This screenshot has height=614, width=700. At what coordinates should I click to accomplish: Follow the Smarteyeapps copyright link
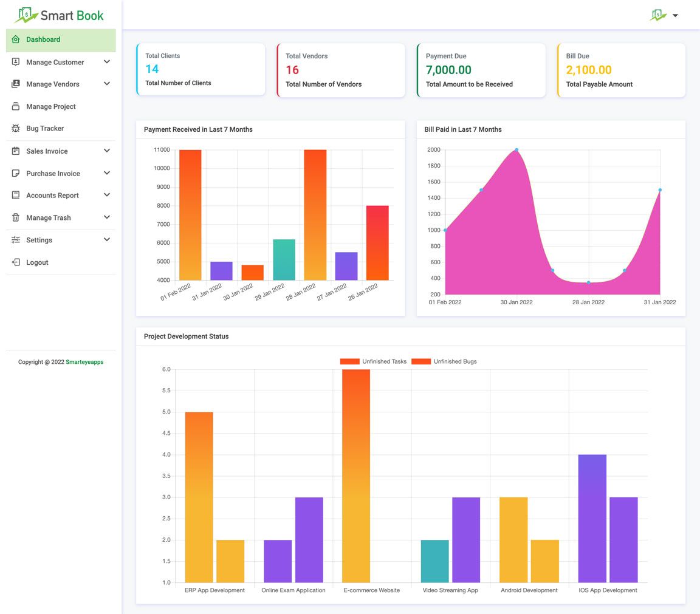coord(84,362)
